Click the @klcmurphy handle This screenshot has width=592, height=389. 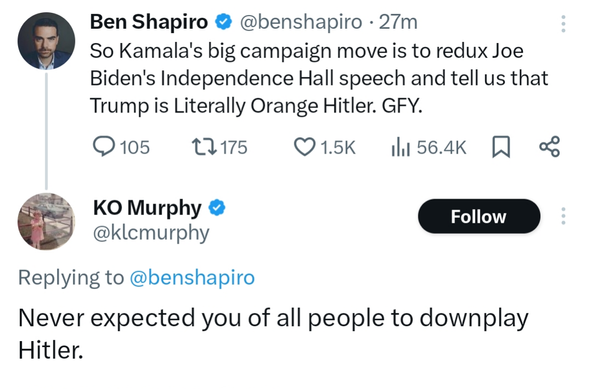coord(151,233)
